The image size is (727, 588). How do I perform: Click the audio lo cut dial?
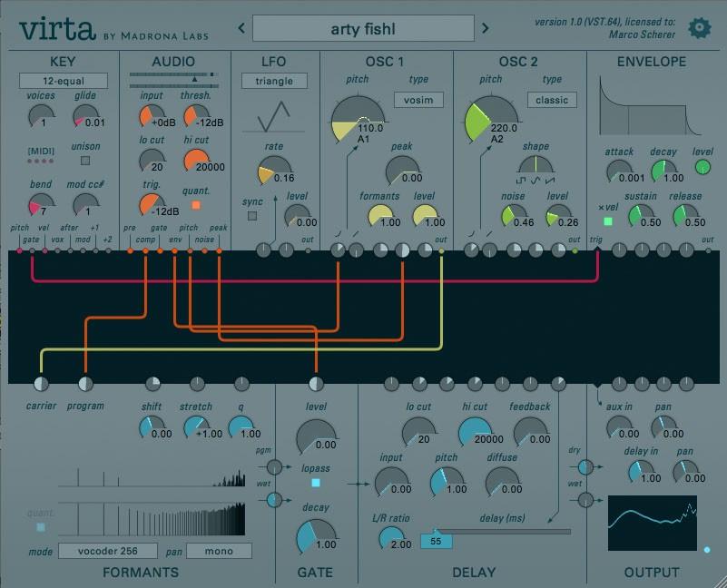(x=152, y=161)
